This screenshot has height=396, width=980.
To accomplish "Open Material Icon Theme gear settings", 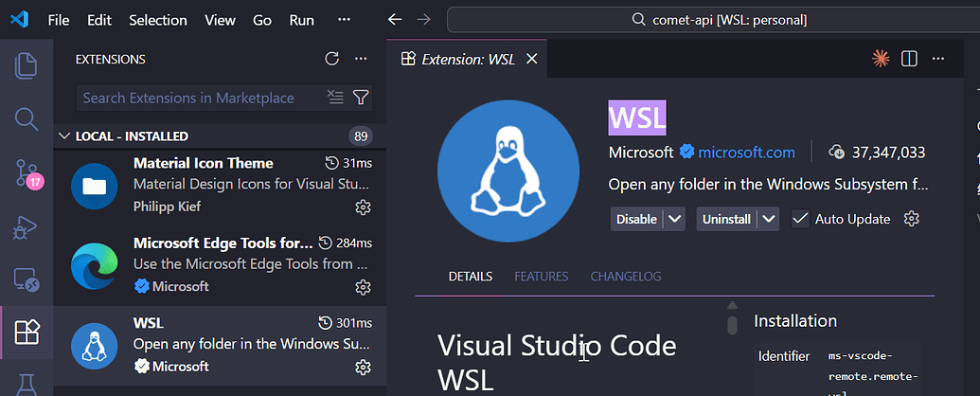I will [363, 207].
